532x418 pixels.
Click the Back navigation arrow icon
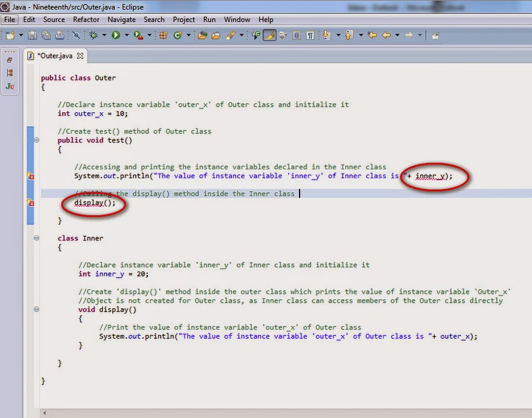coord(387,35)
